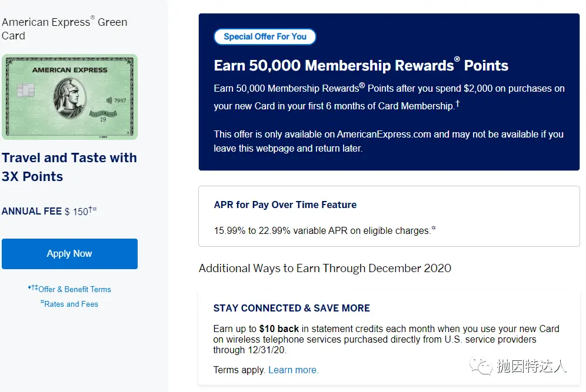Click the footnote symbol after eligible charges

pos(434,229)
